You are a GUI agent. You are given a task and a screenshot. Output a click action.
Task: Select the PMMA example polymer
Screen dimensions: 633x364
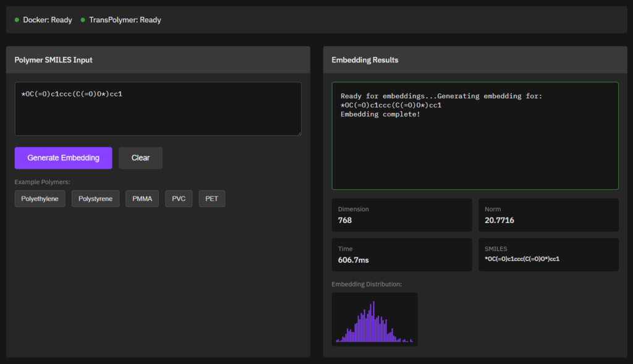click(142, 199)
